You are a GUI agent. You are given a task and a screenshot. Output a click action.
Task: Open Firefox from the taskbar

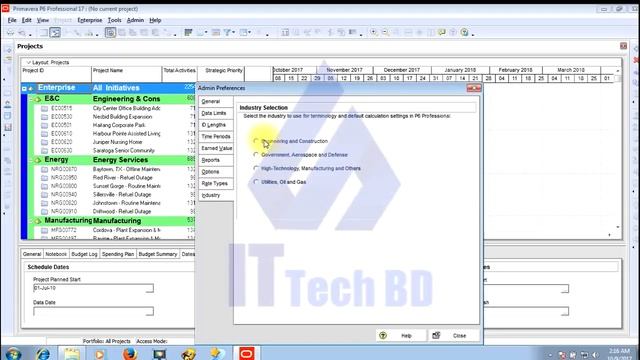point(130,353)
